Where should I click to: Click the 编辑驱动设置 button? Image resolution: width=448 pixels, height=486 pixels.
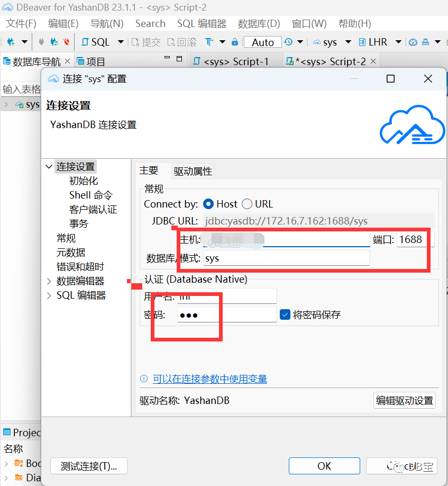point(404,400)
